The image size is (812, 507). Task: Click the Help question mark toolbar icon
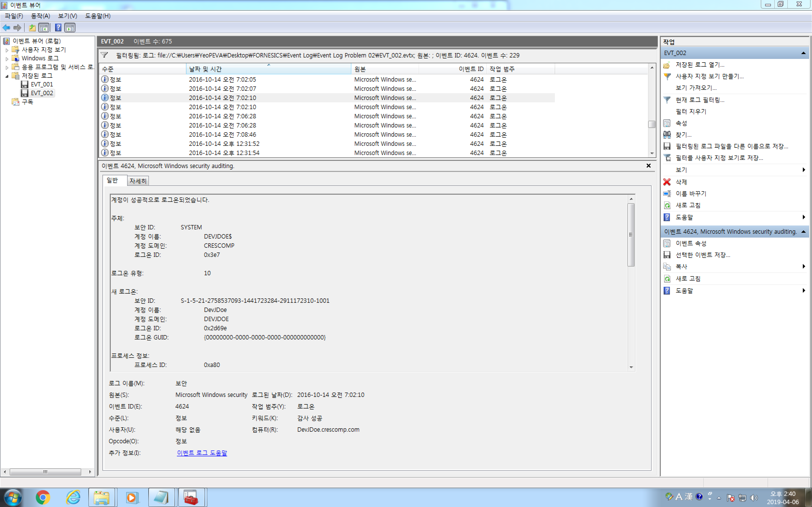click(58, 28)
